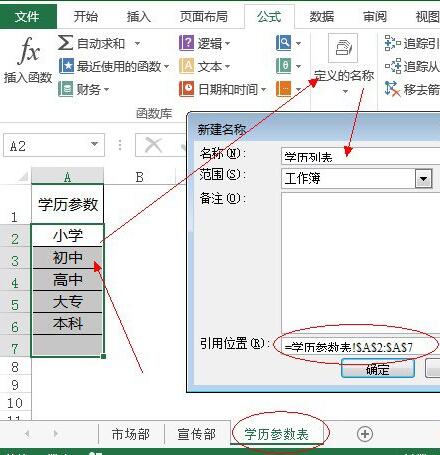Click the OK (确定) button
Image resolution: width=440 pixels, height=455 pixels.
point(378,369)
